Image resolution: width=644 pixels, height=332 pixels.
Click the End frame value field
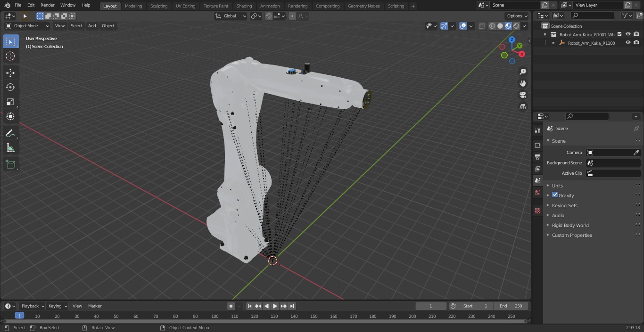511,306
